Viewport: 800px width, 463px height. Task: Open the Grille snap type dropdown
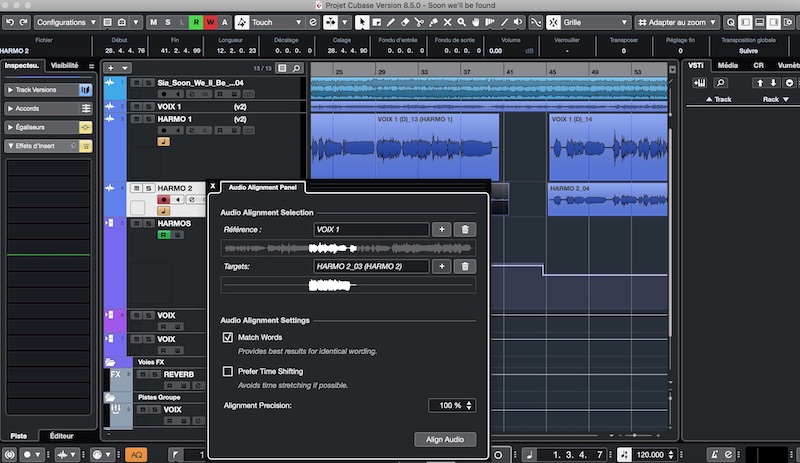595,22
